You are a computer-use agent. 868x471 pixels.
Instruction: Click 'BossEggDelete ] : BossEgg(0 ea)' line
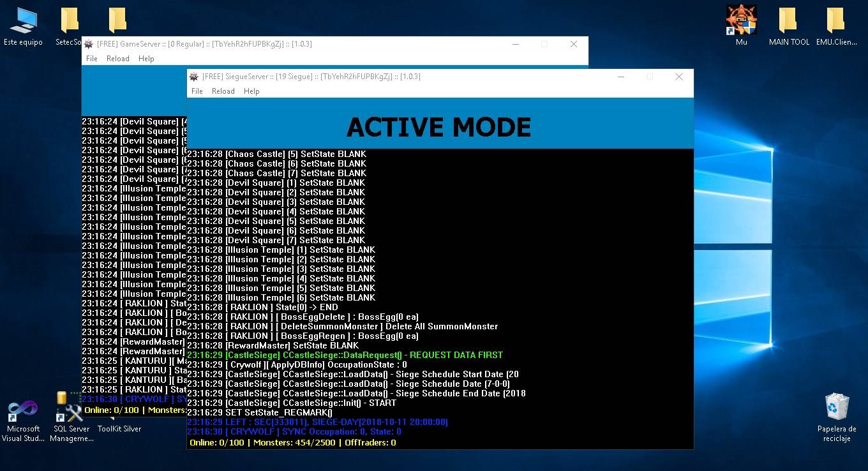[303, 317]
